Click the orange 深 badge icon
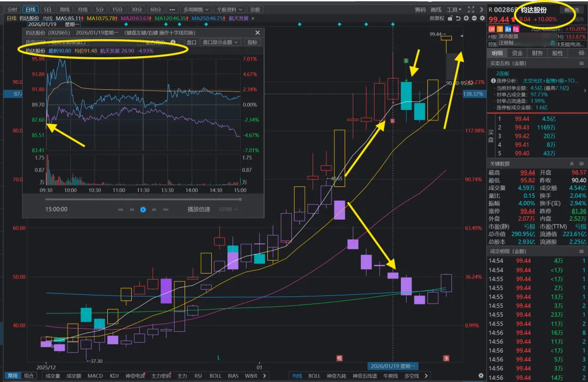Image resolution: width=588 pixels, height=382 pixels. (500, 29)
